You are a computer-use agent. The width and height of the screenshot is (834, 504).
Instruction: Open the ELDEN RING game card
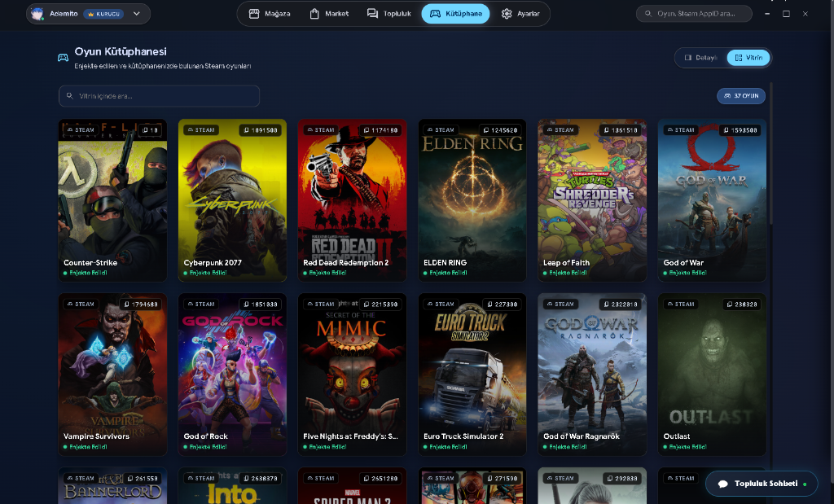tap(472, 200)
